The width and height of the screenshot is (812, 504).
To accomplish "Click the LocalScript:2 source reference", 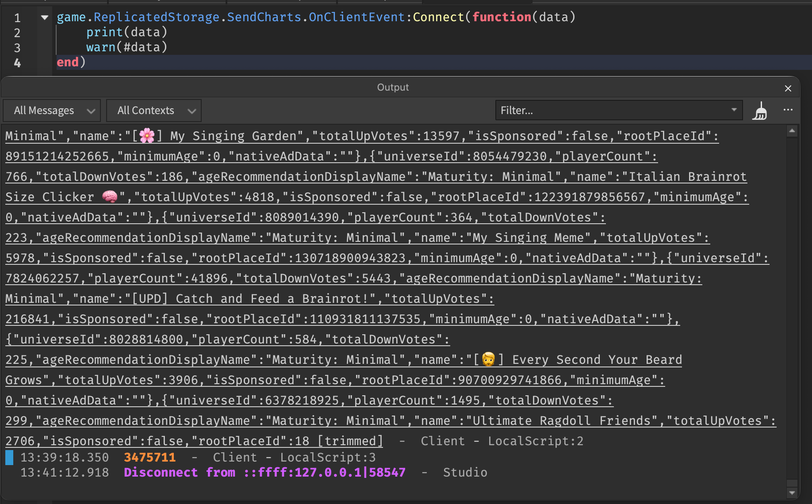I will [536, 441].
